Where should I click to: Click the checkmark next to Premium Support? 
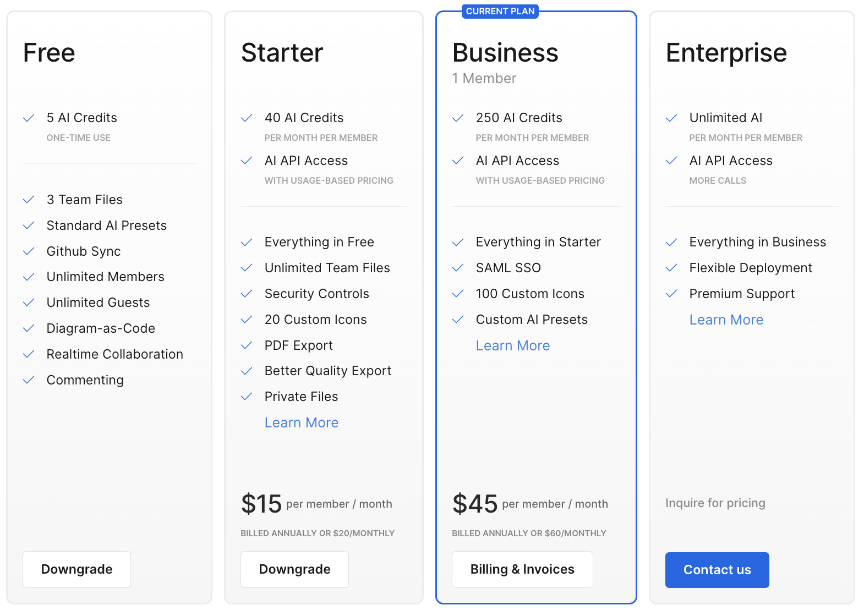[671, 294]
